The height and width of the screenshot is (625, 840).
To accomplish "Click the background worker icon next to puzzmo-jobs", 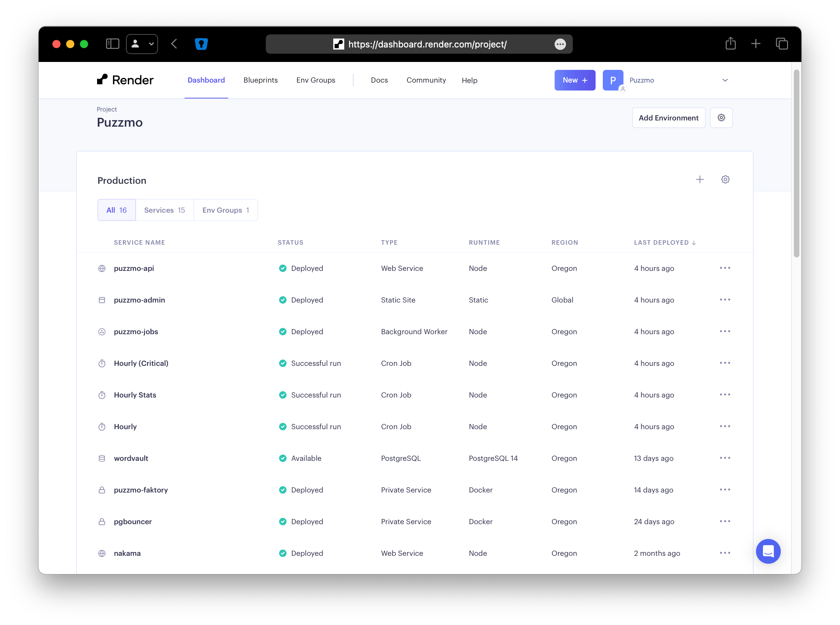I will (102, 332).
